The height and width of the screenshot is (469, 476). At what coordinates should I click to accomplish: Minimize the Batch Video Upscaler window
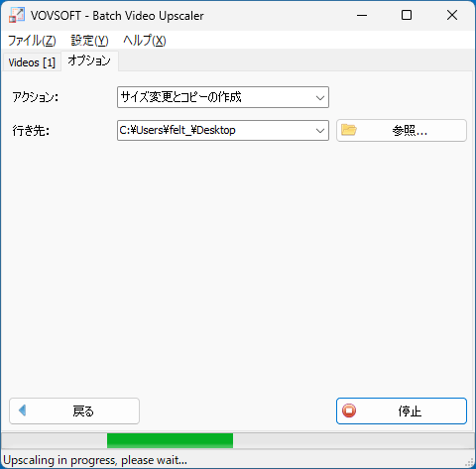pyautogui.click(x=362, y=15)
